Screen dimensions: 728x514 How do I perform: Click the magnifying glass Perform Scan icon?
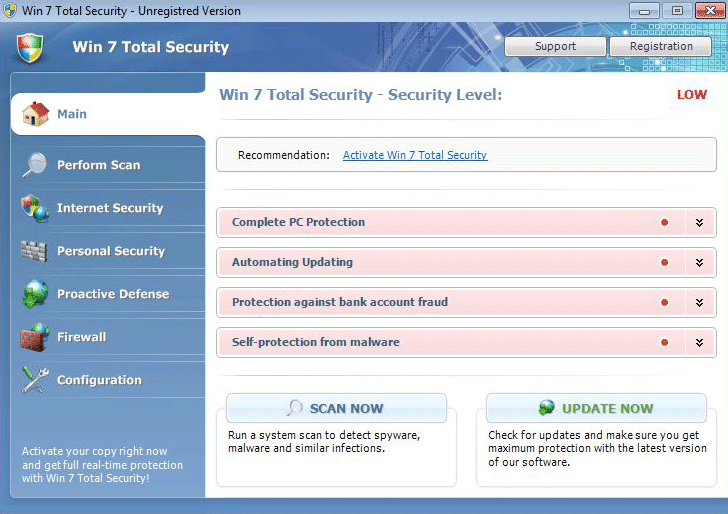[35, 165]
